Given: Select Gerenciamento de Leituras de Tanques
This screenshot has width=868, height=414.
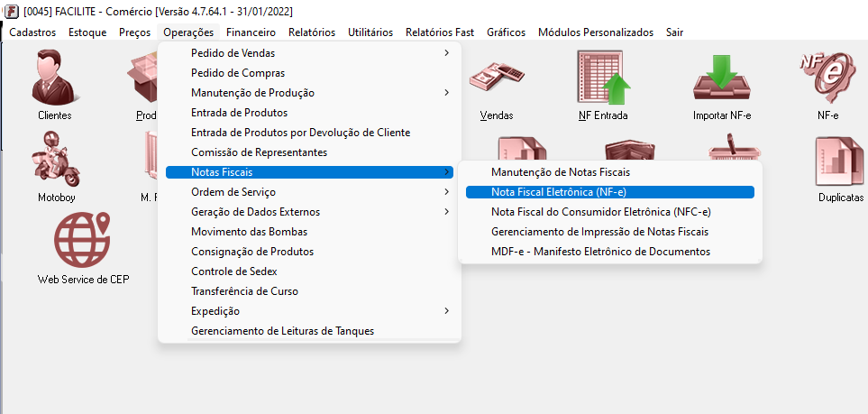Looking at the screenshot, I should pyautogui.click(x=309, y=331).
